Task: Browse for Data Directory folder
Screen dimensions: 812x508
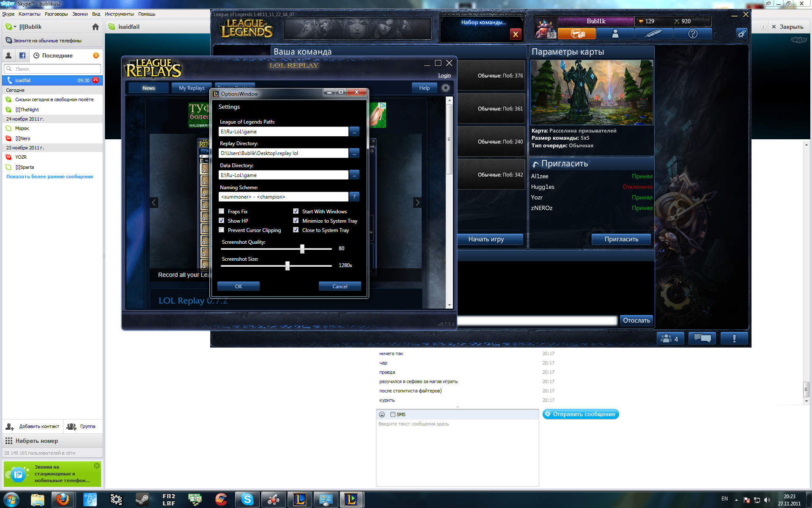Action: pyautogui.click(x=354, y=175)
